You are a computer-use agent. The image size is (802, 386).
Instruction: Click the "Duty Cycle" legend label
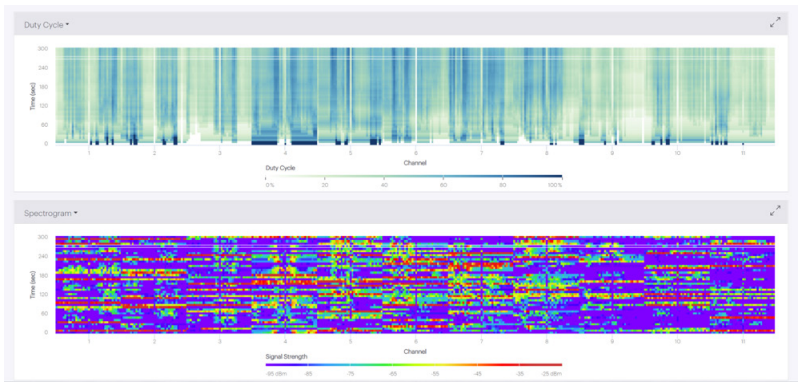[280, 168]
